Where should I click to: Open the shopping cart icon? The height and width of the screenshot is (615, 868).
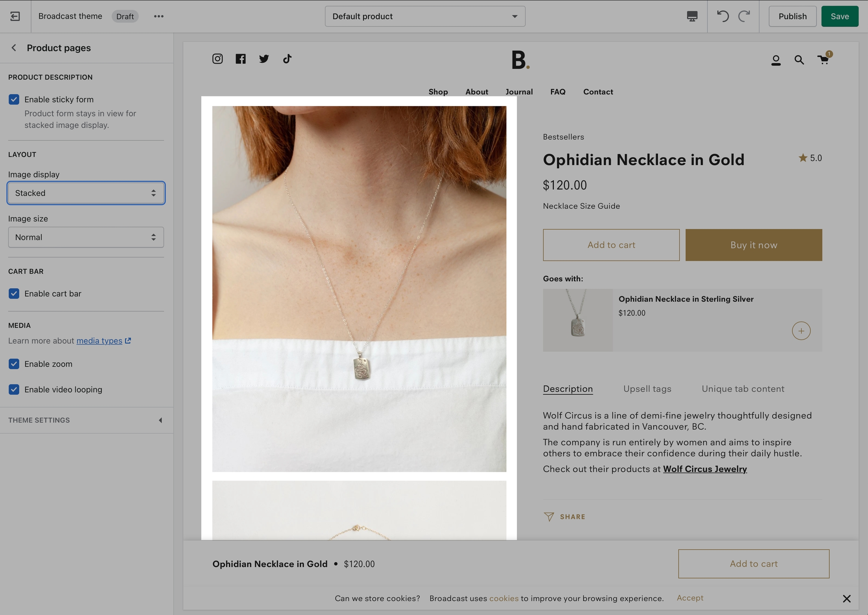(823, 60)
